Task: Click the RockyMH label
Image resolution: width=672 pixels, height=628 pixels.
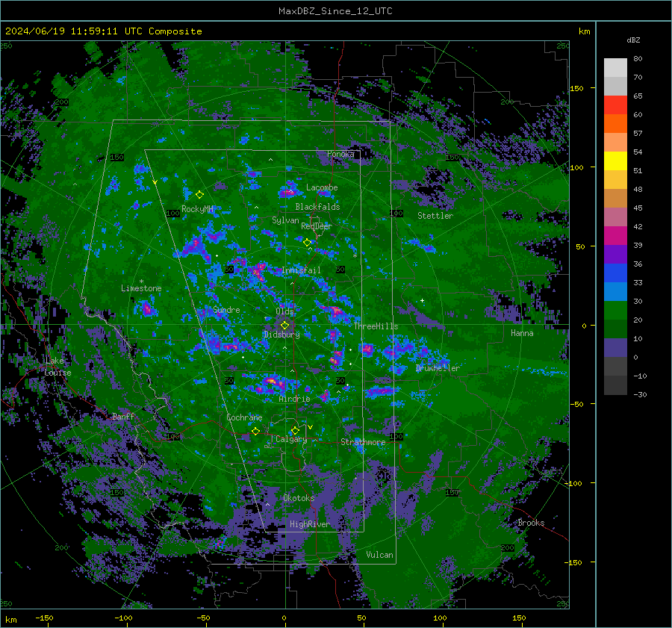Action: tap(197, 209)
